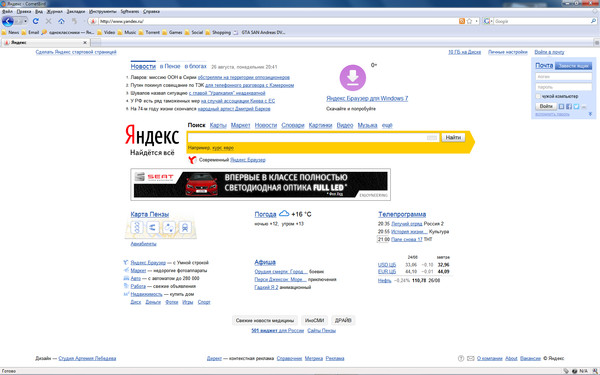
Task: Click the Найти search button
Action: tap(453, 137)
